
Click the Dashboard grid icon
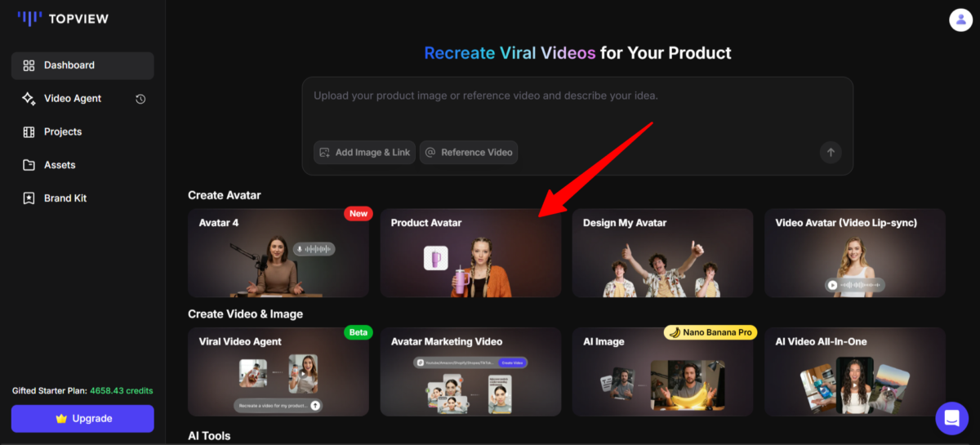(29, 65)
